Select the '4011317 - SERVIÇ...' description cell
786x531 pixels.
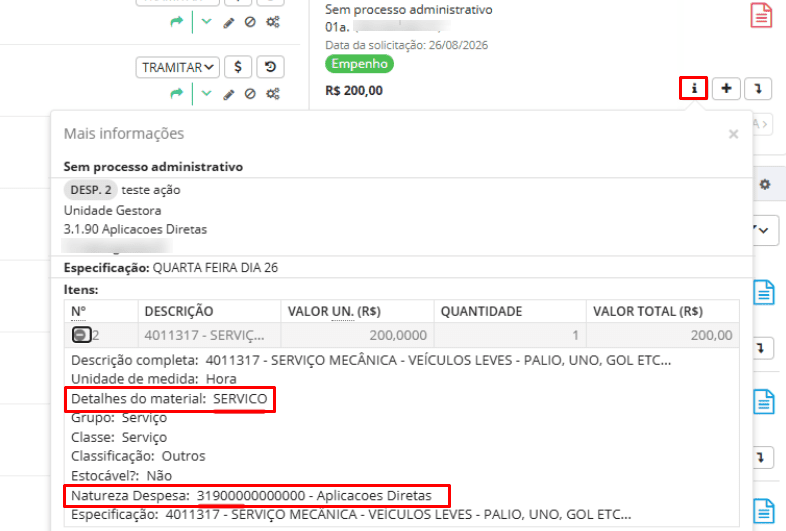[209, 335]
